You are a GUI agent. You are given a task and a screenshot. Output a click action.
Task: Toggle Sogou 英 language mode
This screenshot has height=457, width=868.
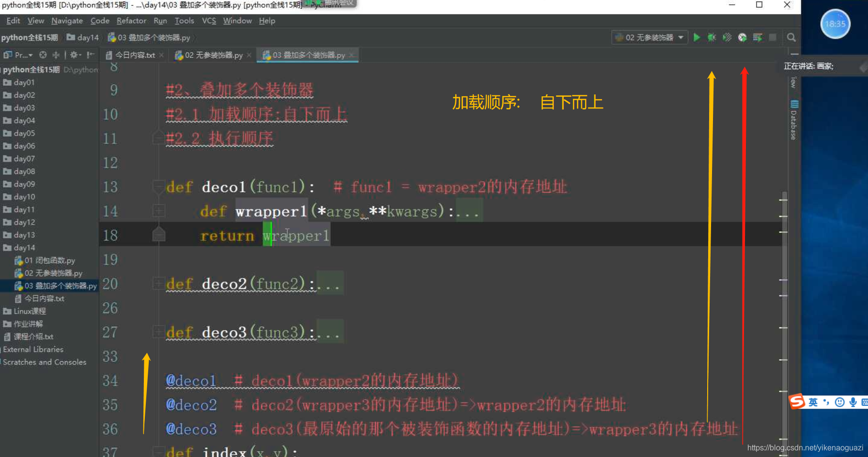[813, 402]
